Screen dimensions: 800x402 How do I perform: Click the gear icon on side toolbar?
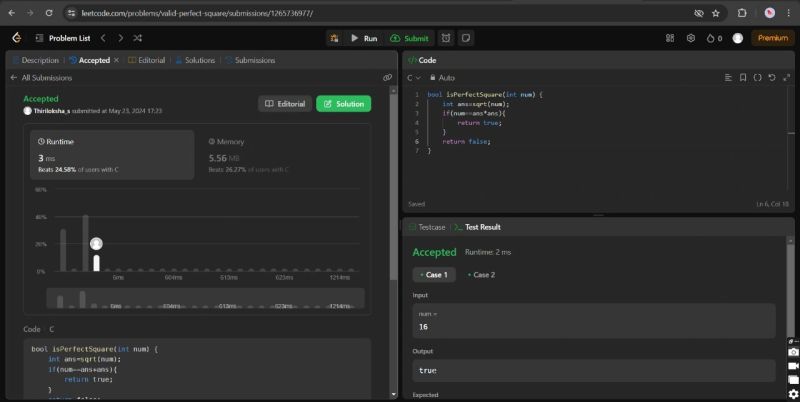click(793, 394)
